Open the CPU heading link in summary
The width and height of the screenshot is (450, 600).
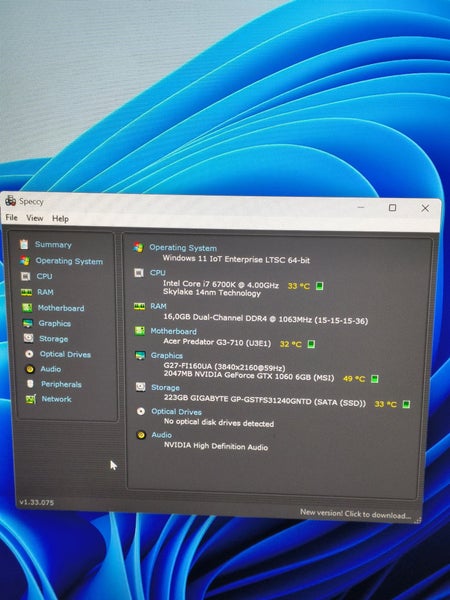(158, 272)
